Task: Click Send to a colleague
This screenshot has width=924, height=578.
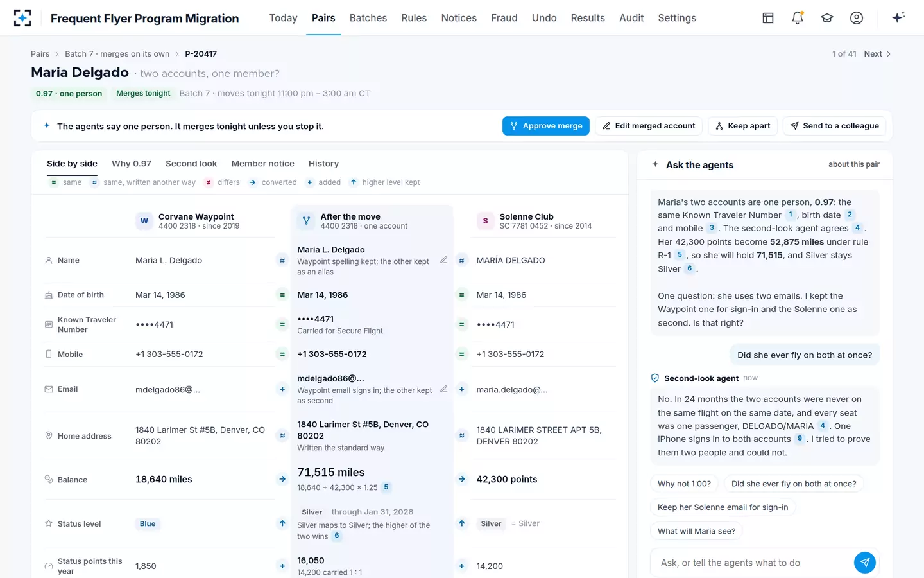Action: pos(834,126)
